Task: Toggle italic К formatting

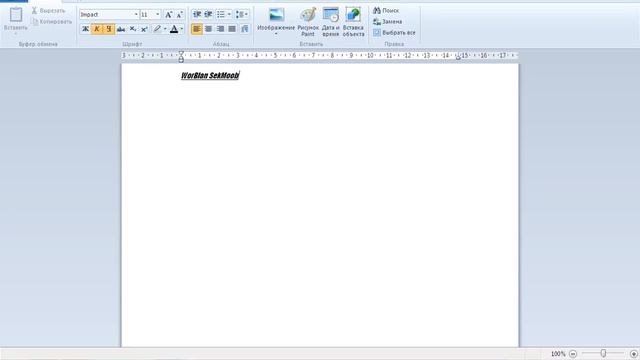Action: [97, 29]
